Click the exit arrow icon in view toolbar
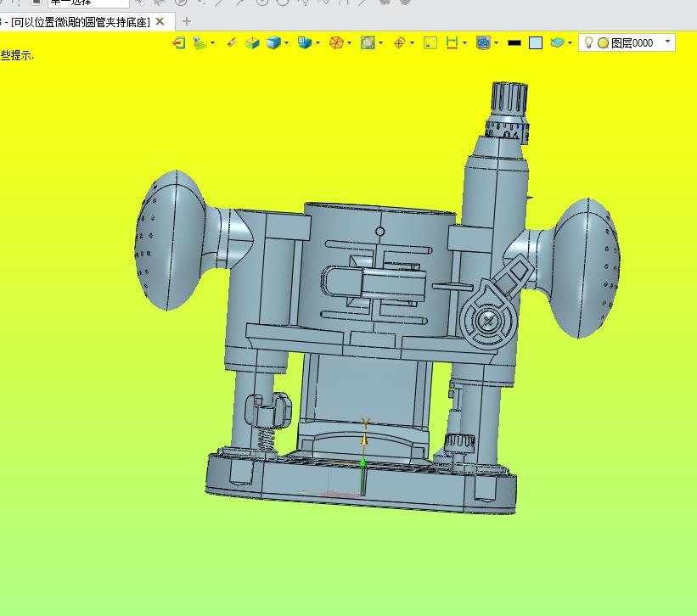Screen dimensions: 697x616 [x=178, y=42]
